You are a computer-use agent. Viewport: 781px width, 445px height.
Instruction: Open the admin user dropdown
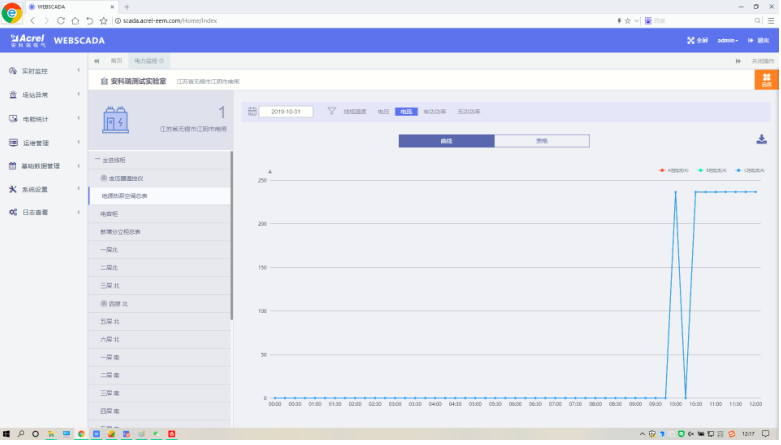pos(727,41)
